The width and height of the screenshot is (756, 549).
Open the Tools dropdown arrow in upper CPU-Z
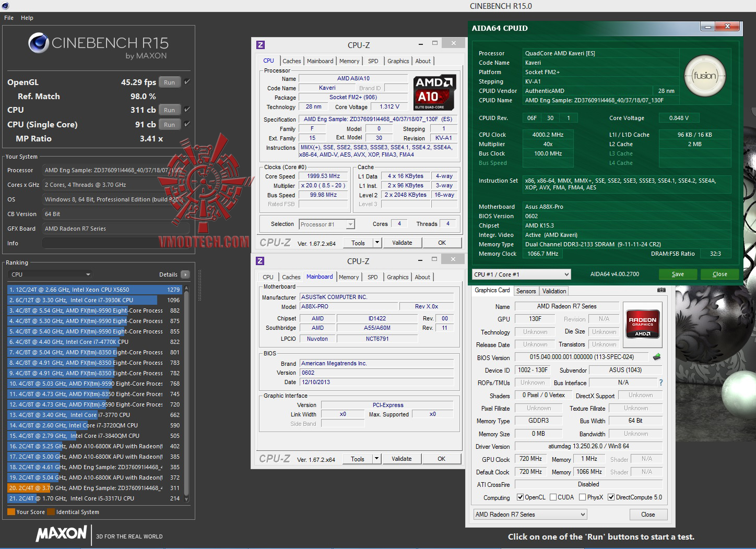pos(376,243)
